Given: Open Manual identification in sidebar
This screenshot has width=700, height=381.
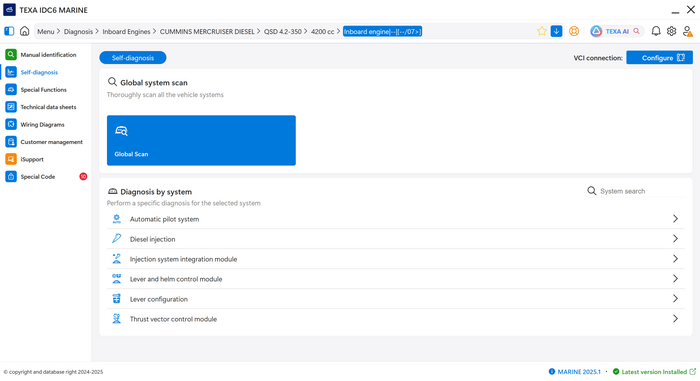Looking at the screenshot, I should click(44, 54).
